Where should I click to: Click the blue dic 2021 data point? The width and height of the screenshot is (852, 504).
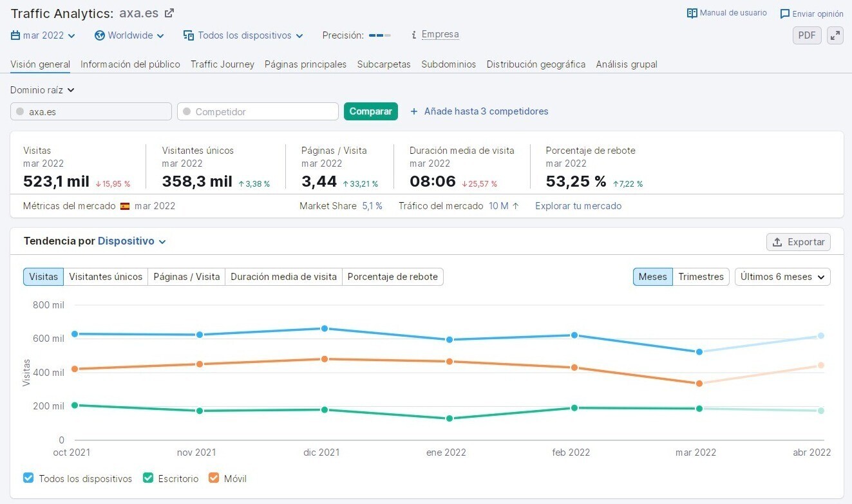pyautogui.click(x=325, y=328)
